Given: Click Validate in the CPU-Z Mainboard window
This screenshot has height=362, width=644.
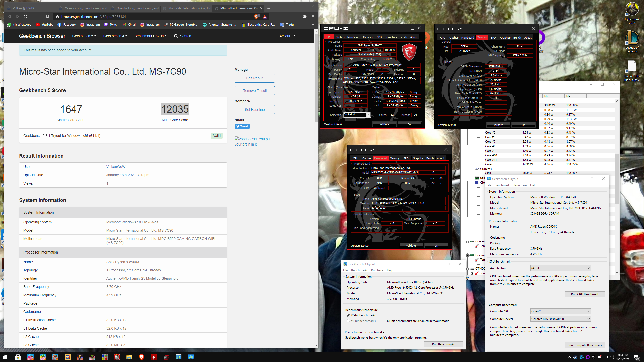Looking at the screenshot, I should 411,246.
